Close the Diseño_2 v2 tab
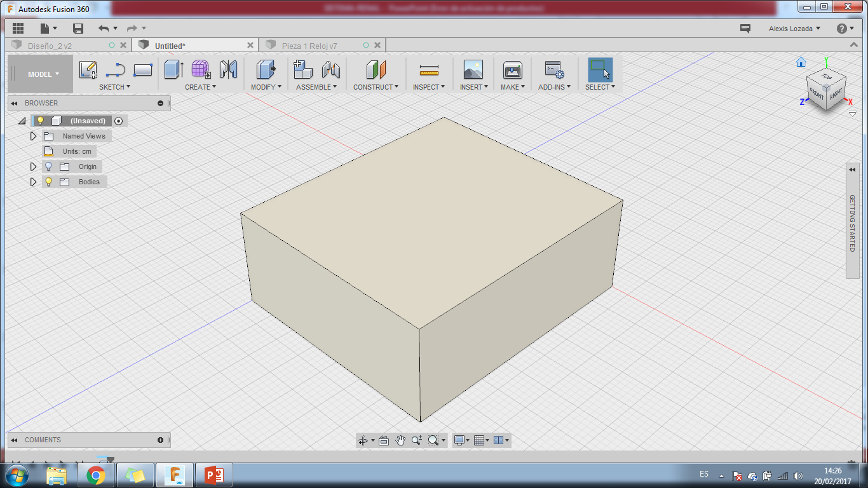868x488 pixels. (x=123, y=45)
